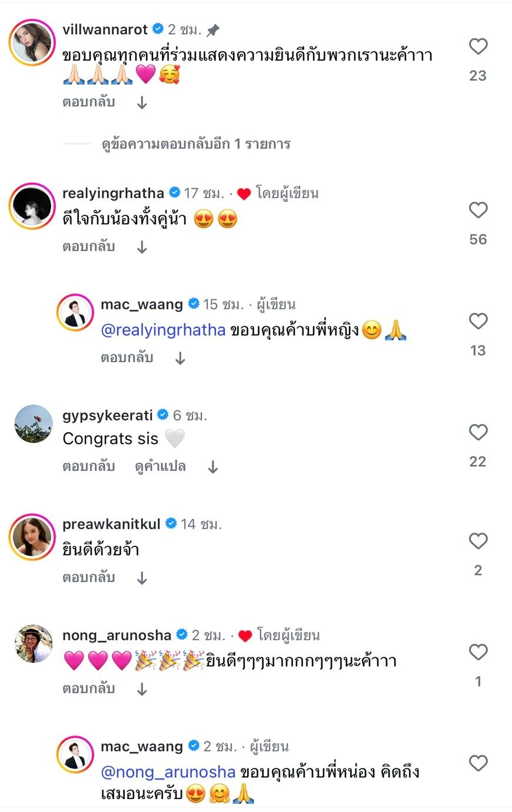Tap ดูคำแปล to translate Congrats sis

(x=160, y=467)
